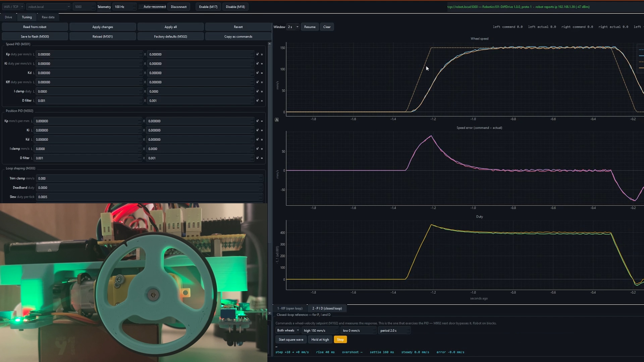Switch to the 1 · Kff (open loop) tab

point(290,308)
